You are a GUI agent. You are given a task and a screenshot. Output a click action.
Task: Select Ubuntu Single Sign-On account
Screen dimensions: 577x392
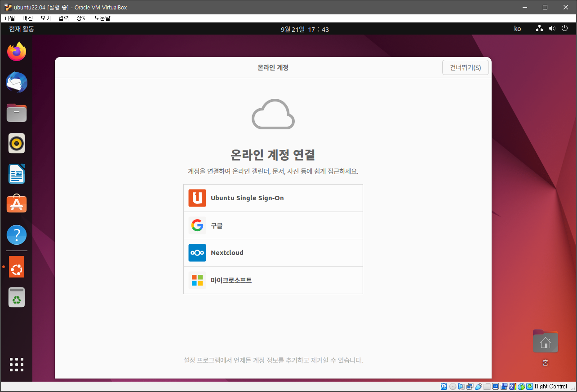point(273,198)
